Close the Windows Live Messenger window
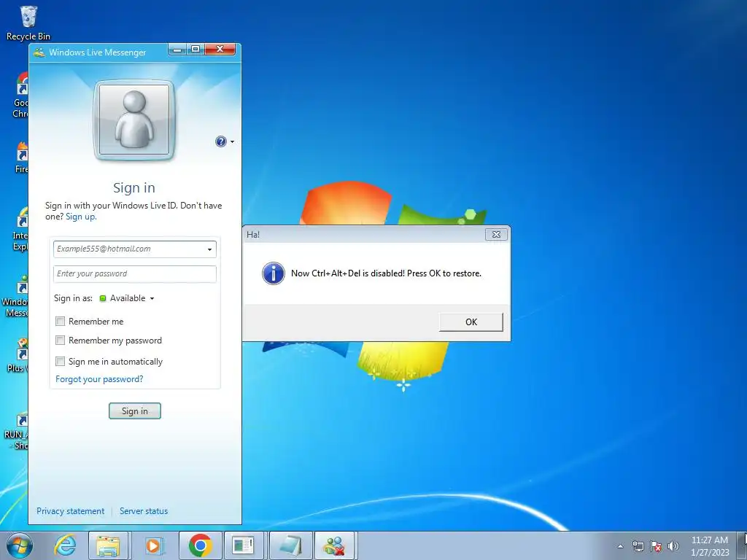The image size is (747, 560). pos(220,49)
